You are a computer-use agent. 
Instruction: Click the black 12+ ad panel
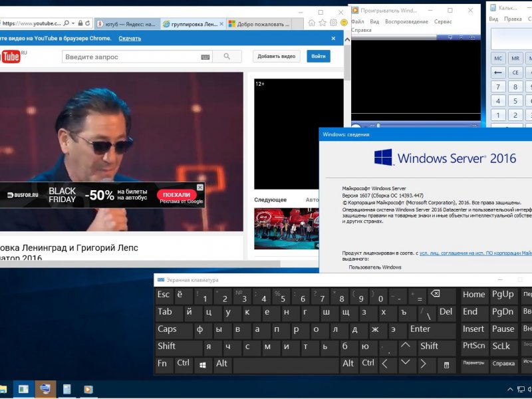point(299,134)
